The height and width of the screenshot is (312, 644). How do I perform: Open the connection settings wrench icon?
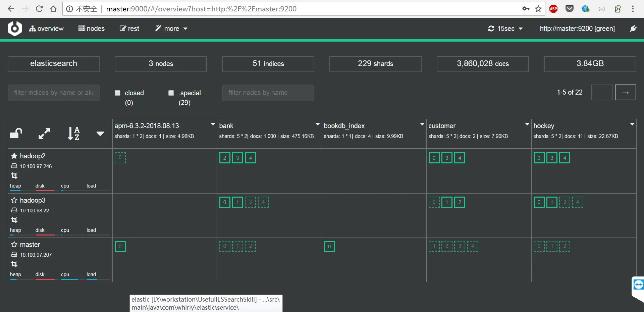coord(633,29)
